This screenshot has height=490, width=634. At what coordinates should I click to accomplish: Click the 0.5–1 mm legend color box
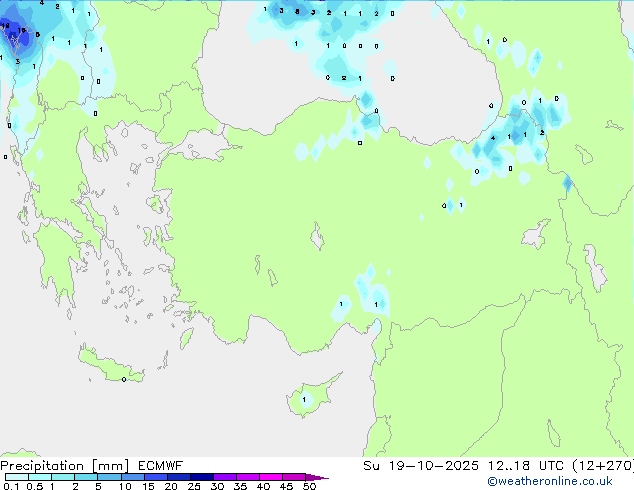[x=40, y=477]
